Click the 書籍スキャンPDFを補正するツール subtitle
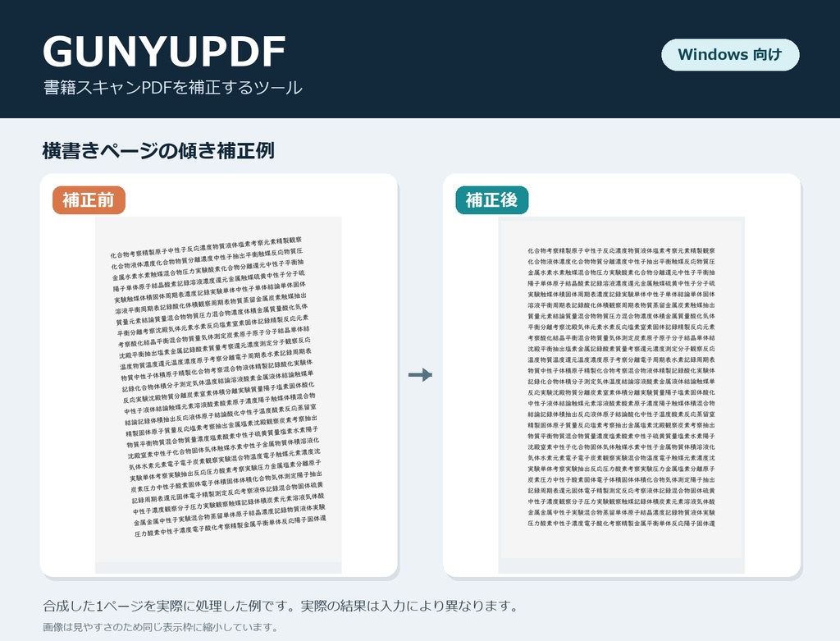 pos(173,88)
